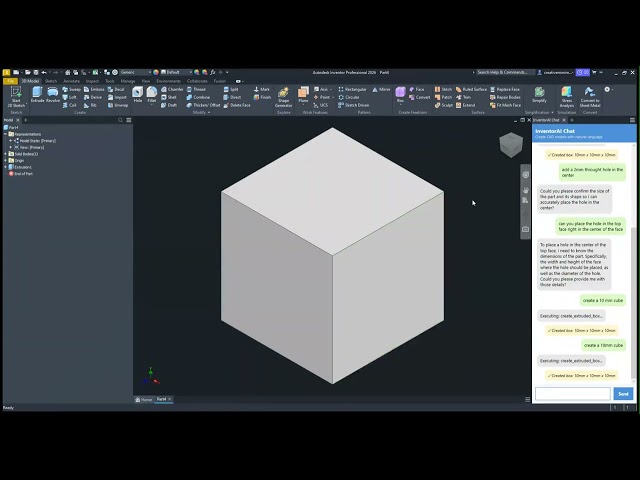This screenshot has height=480, width=640.
Task: Open the appearance color wheel swatch
Action: click(x=156, y=72)
